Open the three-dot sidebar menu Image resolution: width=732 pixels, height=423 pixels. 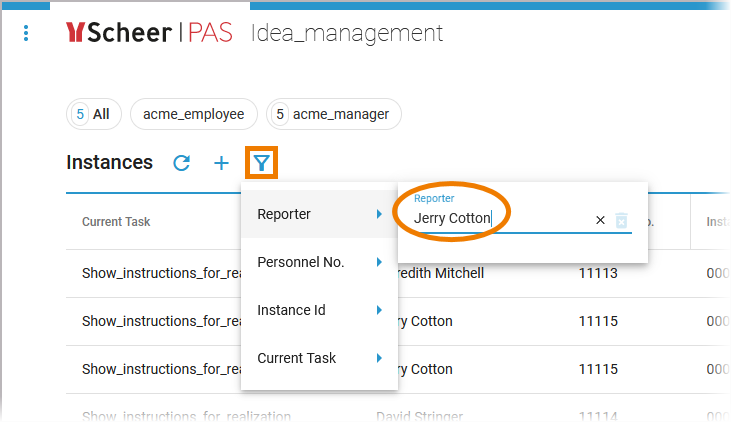[x=26, y=33]
